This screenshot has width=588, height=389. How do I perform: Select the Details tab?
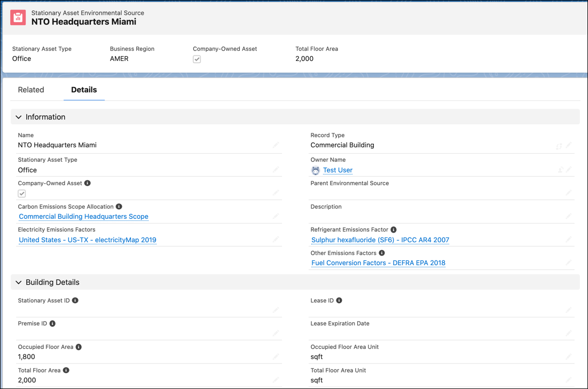click(84, 90)
